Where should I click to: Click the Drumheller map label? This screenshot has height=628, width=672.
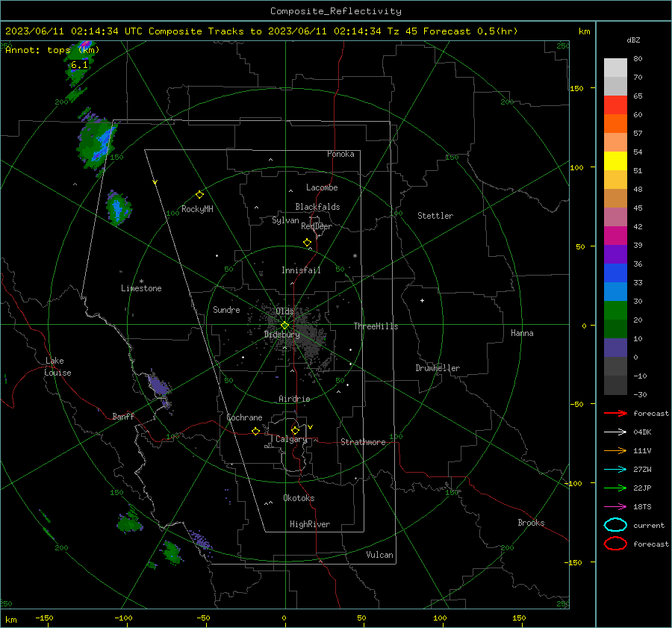[x=438, y=368]
